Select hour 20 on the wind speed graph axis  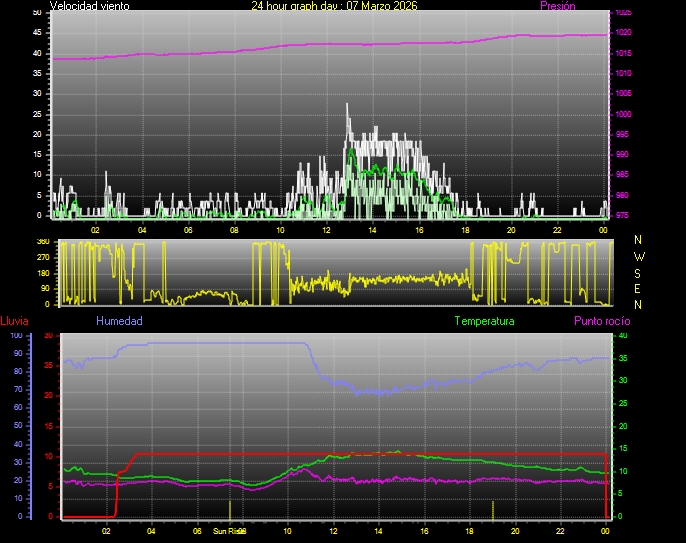coord(511,229)
